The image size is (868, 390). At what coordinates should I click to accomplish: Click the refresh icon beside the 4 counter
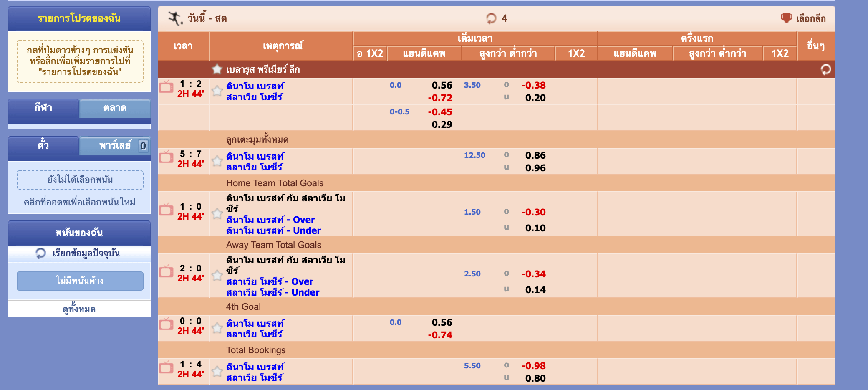point(491,18)
